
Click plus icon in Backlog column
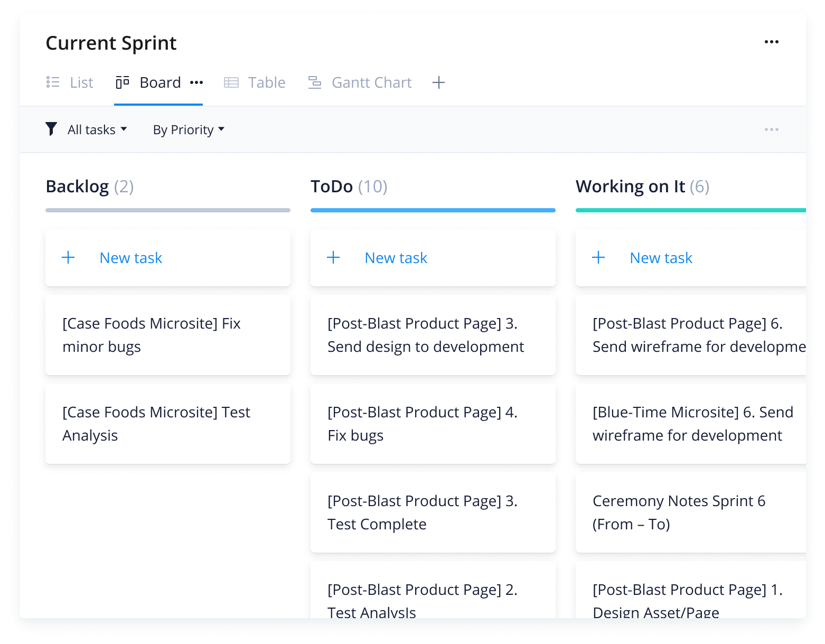(68, 258)
